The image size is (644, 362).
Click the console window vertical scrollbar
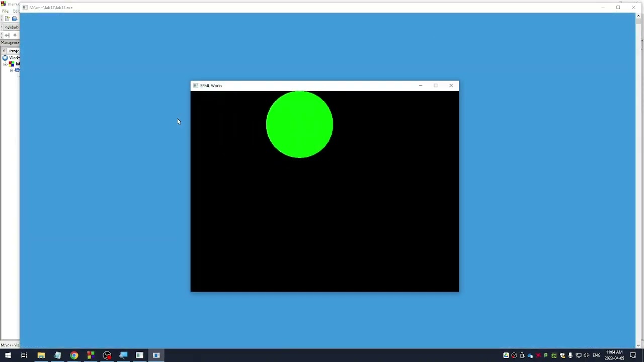click(638, 180)
